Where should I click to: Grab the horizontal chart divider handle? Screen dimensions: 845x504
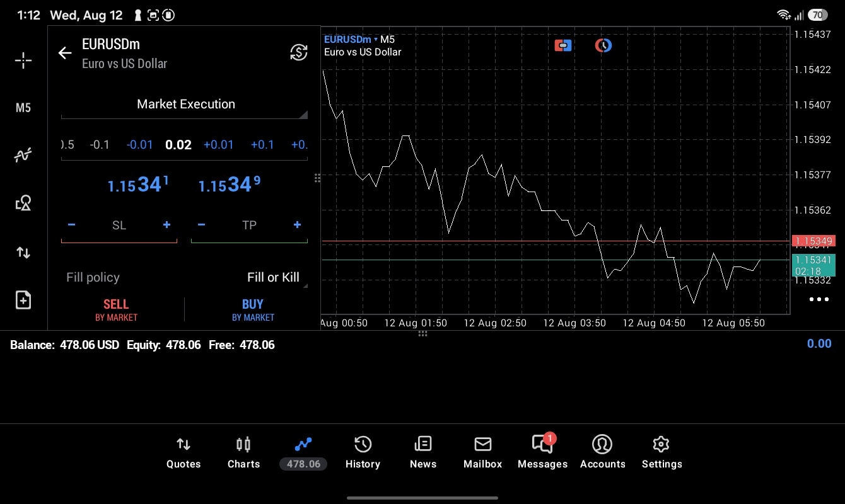[x=422, y=333]
